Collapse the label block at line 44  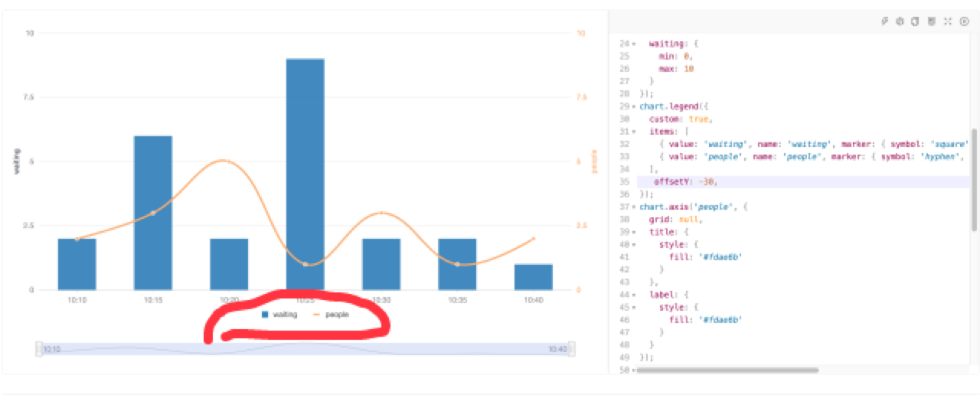pos(634,295)
